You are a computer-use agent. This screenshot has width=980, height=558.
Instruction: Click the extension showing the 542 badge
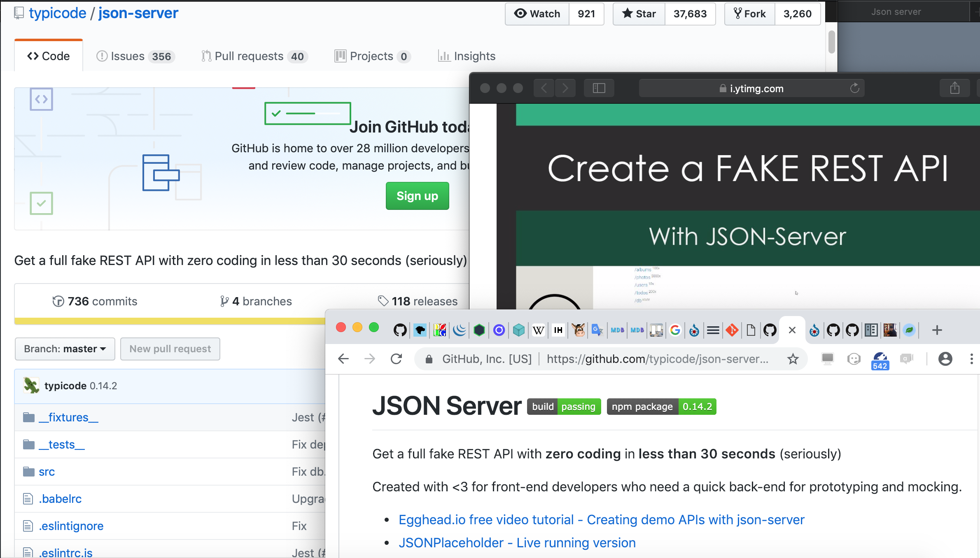880,361
